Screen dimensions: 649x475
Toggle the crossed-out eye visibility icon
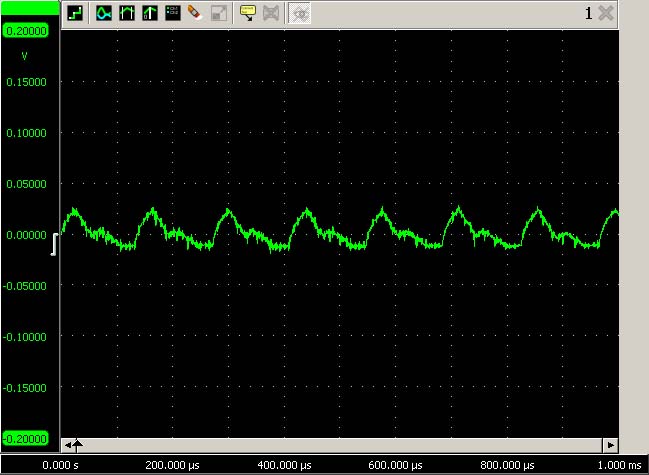tap(300, 13)
